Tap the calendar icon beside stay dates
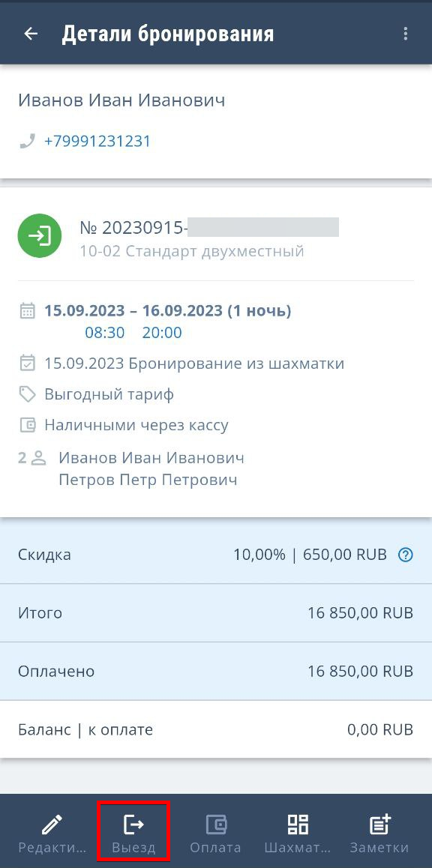This screenshot has height=868, width=432. pos(26,311)
